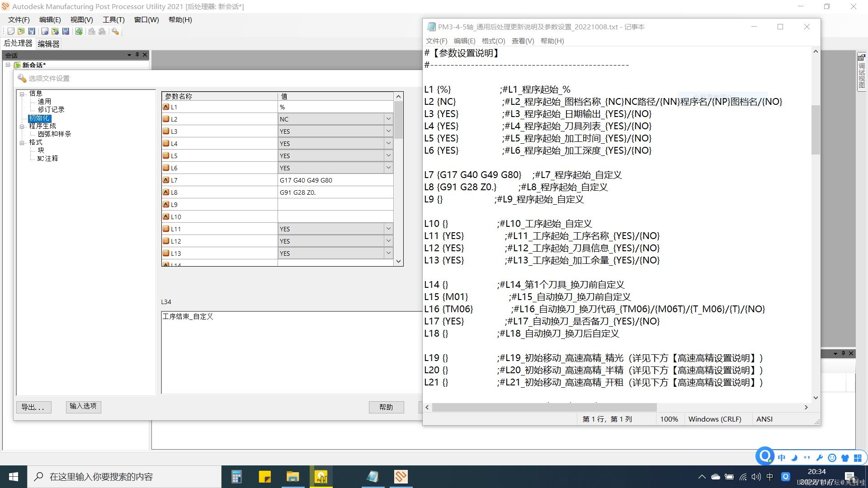This screenshot has width=868, height=488.
Task: Click the 帮助 button in settings dialog
Action: [x=386, y=407]
